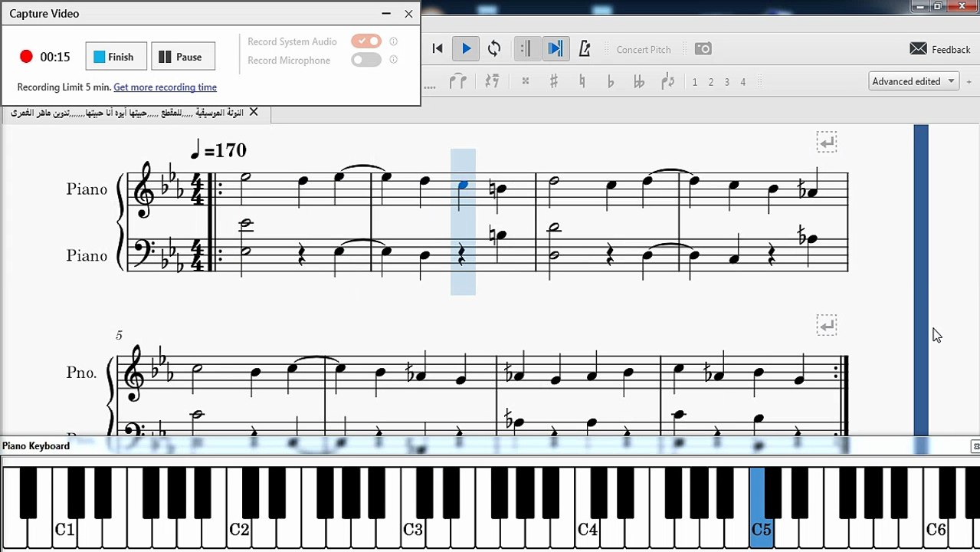Select the upper Piano staff label
This screenshot has height=552, width=980.
[87, 189]
